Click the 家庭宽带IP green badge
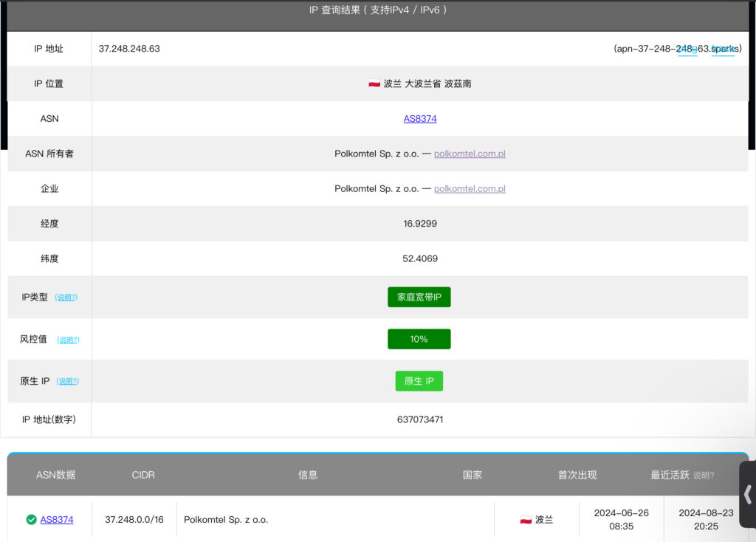The width and height of the screenshot is (756, 542). [x=419, y=297]
